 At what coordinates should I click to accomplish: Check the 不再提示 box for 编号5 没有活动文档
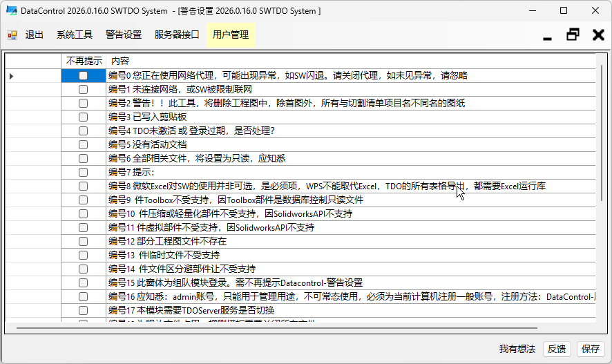click(84, 145)
